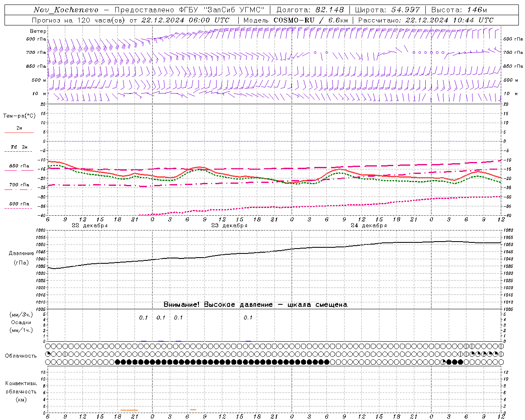Click the '(гПа)' pressure unit label

click(x=21, y=263)
